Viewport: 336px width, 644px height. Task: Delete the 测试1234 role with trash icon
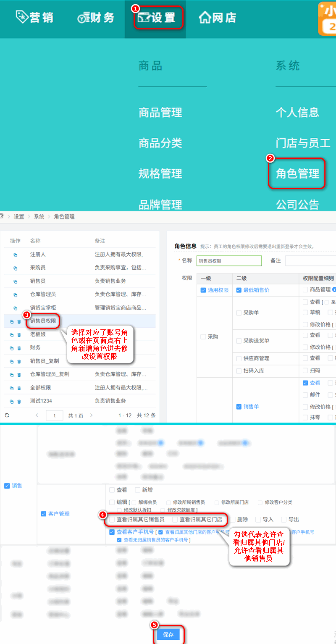click(19, 402)
